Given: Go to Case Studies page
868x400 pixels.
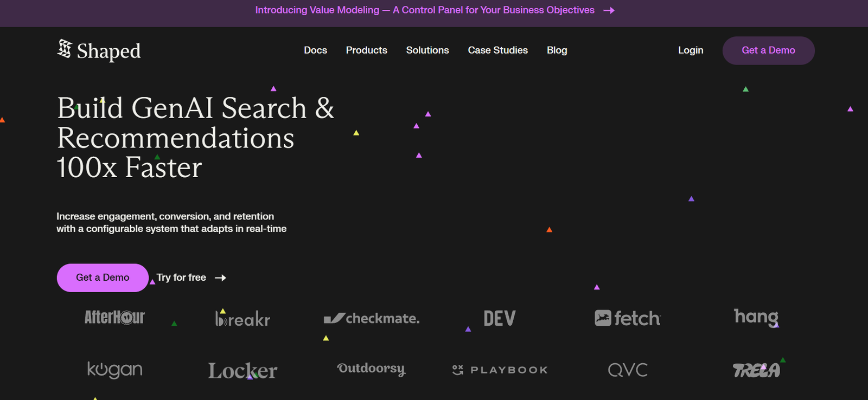Looking at the screenshot, I should [x=497, y=50].
